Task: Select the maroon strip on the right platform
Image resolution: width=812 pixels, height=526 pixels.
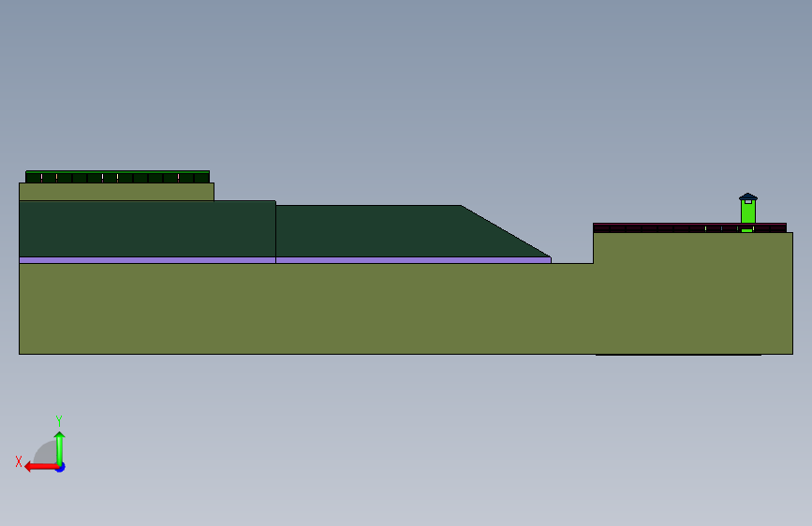Action: [x=689, y=227]
